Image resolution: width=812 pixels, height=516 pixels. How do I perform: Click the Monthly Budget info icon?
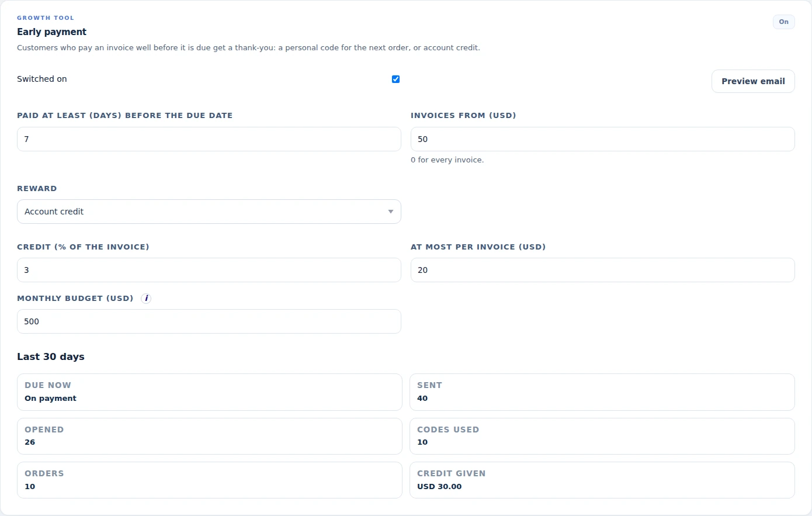[146, 299]
